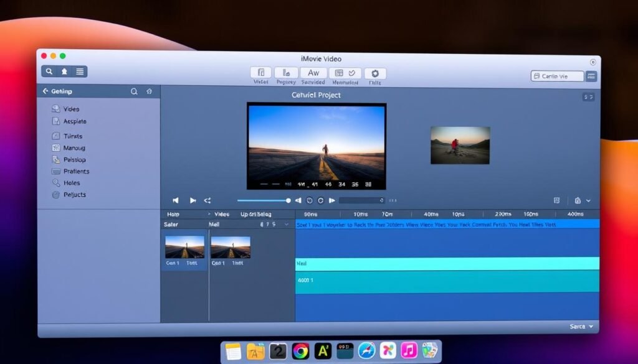Open the yellow folder dock icon
This screenshot has width=638, height=364.
pyautogui.click(x=255, y=351)
